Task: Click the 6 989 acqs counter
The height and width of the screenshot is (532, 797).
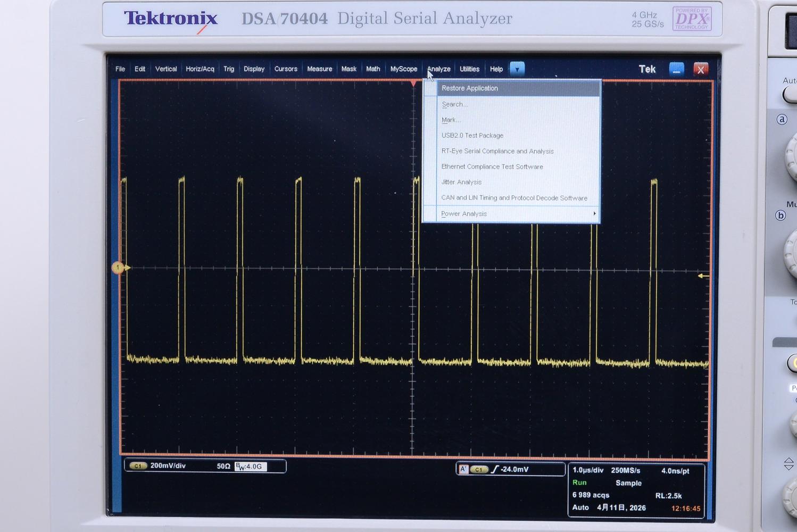Action: (x=591, y=495)
